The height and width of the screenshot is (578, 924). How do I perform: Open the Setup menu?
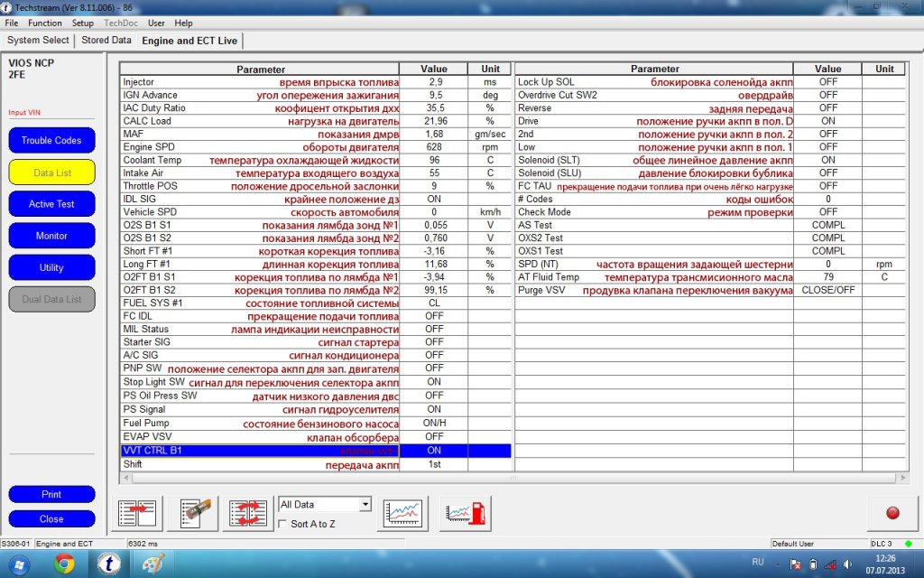[82, 23]
